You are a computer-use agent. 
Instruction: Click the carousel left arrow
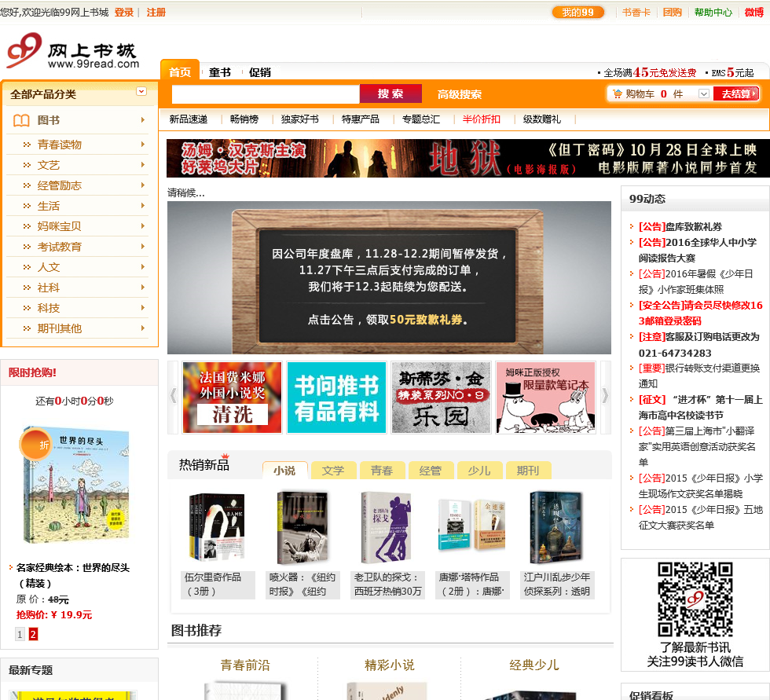coord(173,396)
